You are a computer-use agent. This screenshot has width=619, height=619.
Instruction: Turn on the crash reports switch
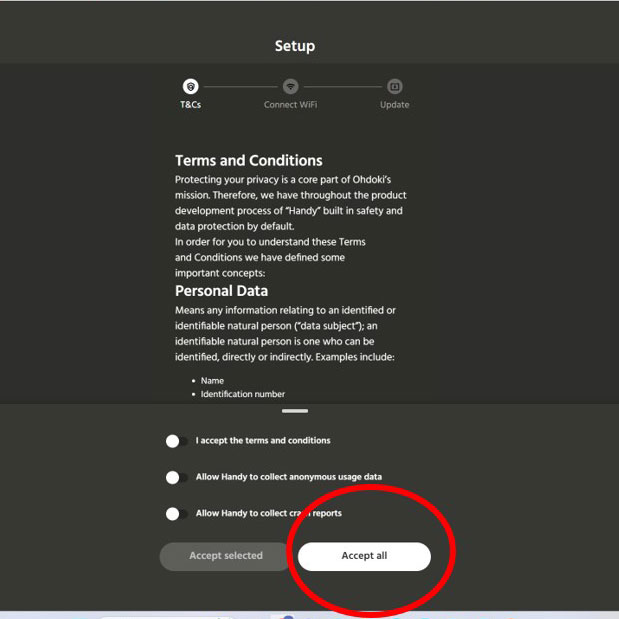coord(176,514)
